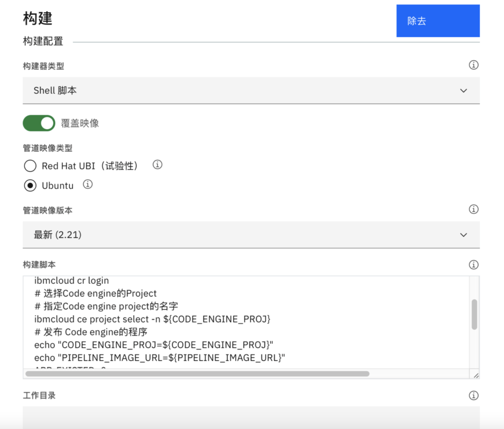The image size is (504, 429).
Task: Open the 工作目录 info icon
Action: click(x=473, y=395)
